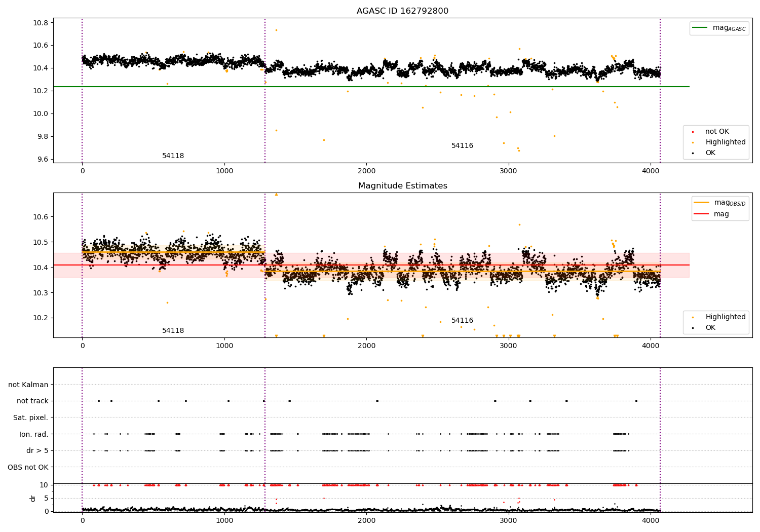Click the 'dr' axis label on bottom plot
This screenshot has height=532, width=760.
[x=33, y=498]
